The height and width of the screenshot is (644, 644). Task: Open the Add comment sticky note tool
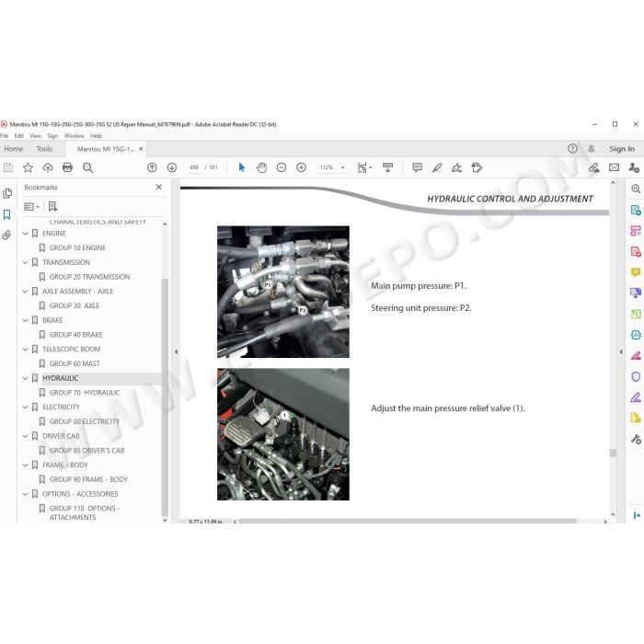[x=417, y=167]
